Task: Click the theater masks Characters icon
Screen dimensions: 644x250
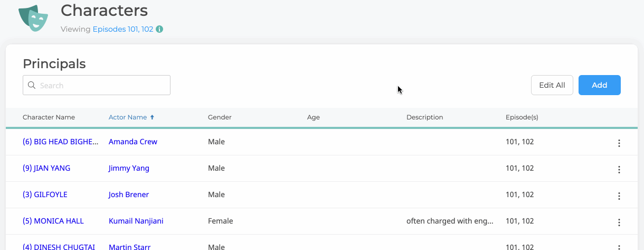Action: 33,18
